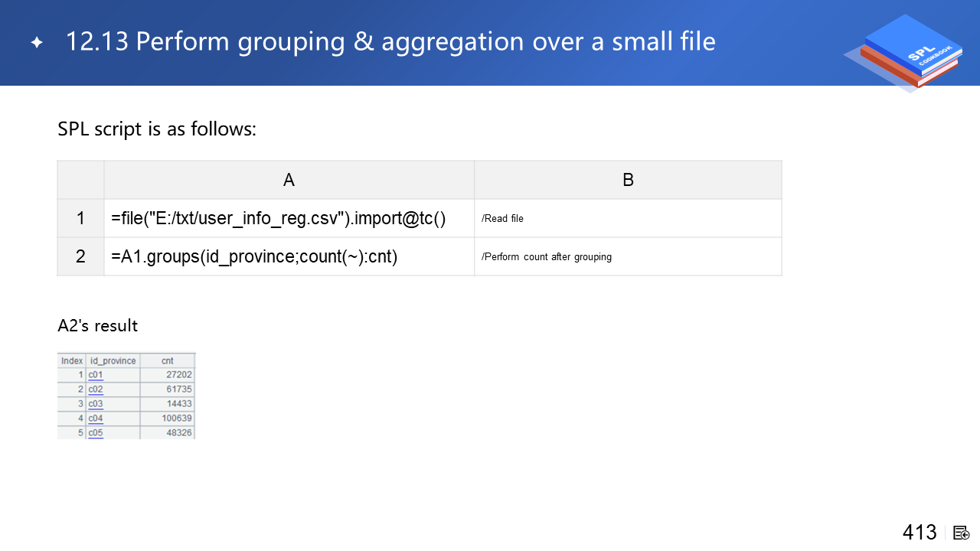
Task: Select row 1 header of script table
Action: pyautogui.click(x=80, y=218)
